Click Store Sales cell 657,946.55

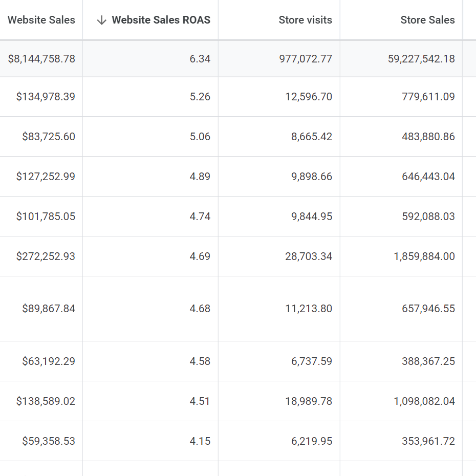(428, 309)
